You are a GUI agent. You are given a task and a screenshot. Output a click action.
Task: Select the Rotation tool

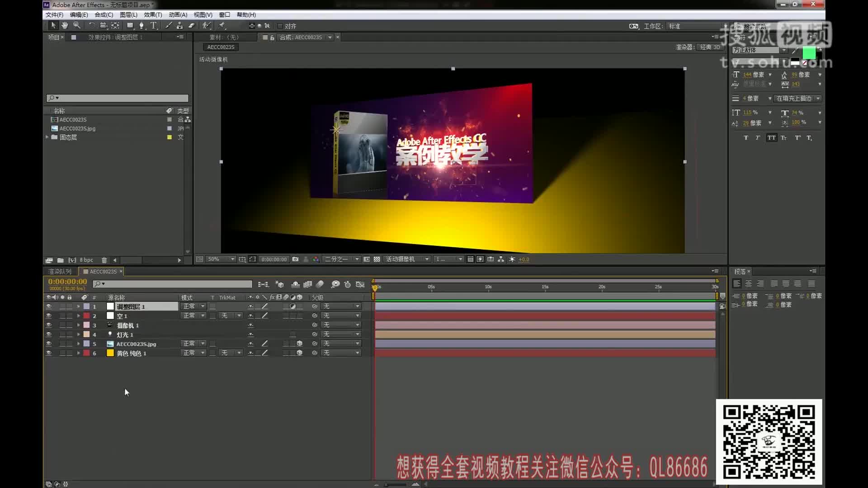[x=92, y=26]
